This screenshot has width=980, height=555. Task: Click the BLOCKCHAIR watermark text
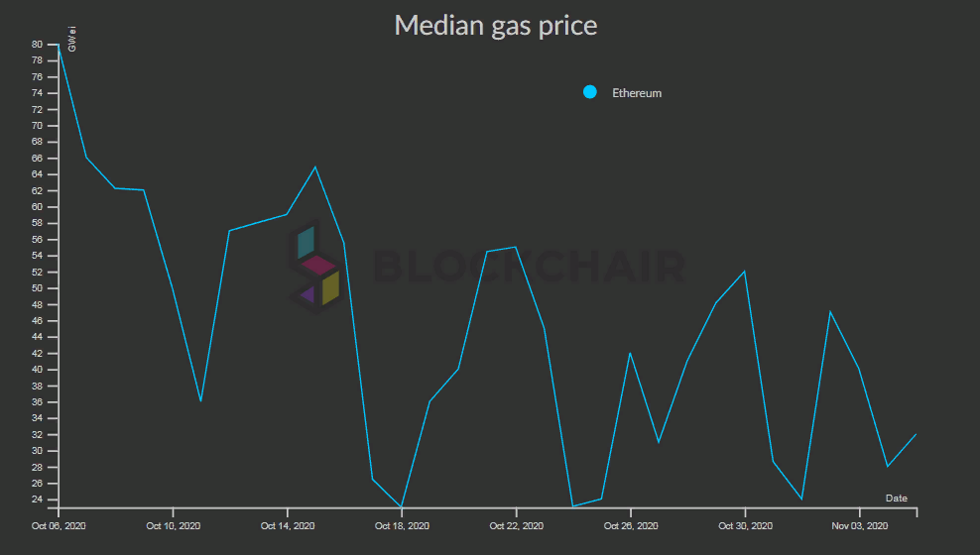coord(529,268)
